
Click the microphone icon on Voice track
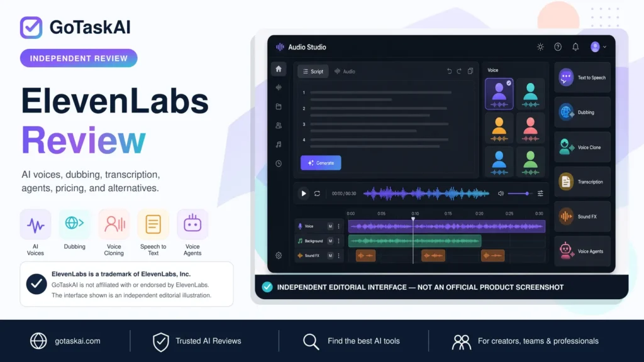(x=300, y=226)
